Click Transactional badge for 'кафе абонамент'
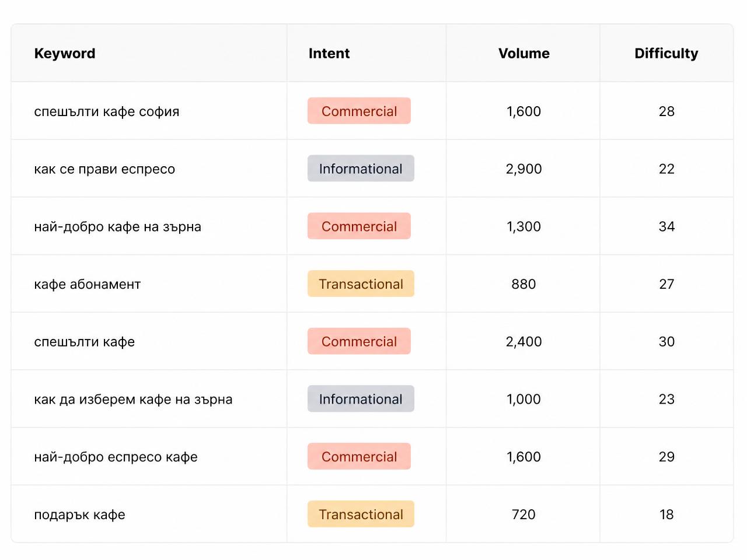The width and height of the screenshot is (747, 560). (x=361, y=283)
